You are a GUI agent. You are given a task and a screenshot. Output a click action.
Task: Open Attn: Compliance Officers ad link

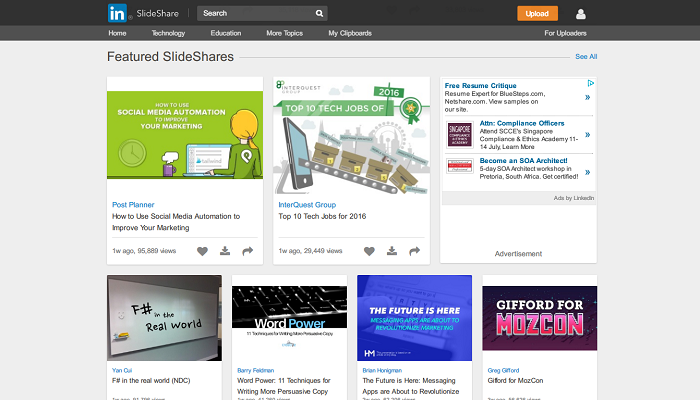522,123
